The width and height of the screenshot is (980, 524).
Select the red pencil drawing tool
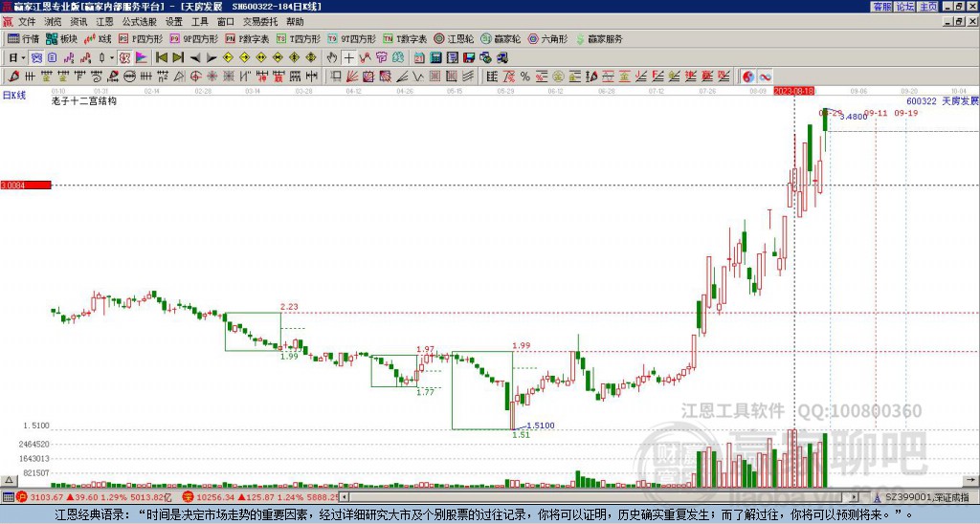click(x=13, y=76)
